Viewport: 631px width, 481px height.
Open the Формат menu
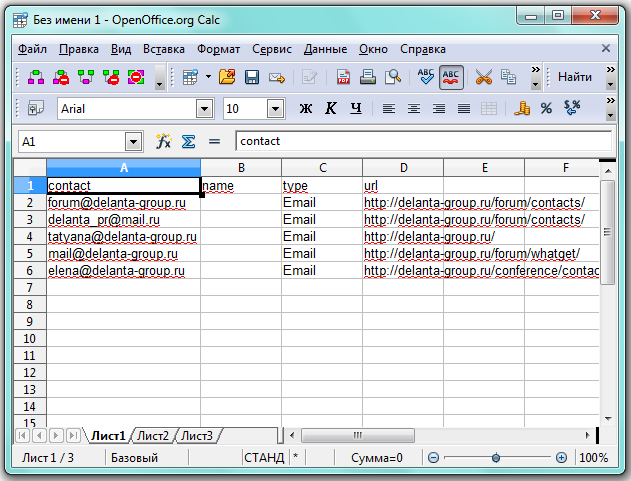pos(219,49)
